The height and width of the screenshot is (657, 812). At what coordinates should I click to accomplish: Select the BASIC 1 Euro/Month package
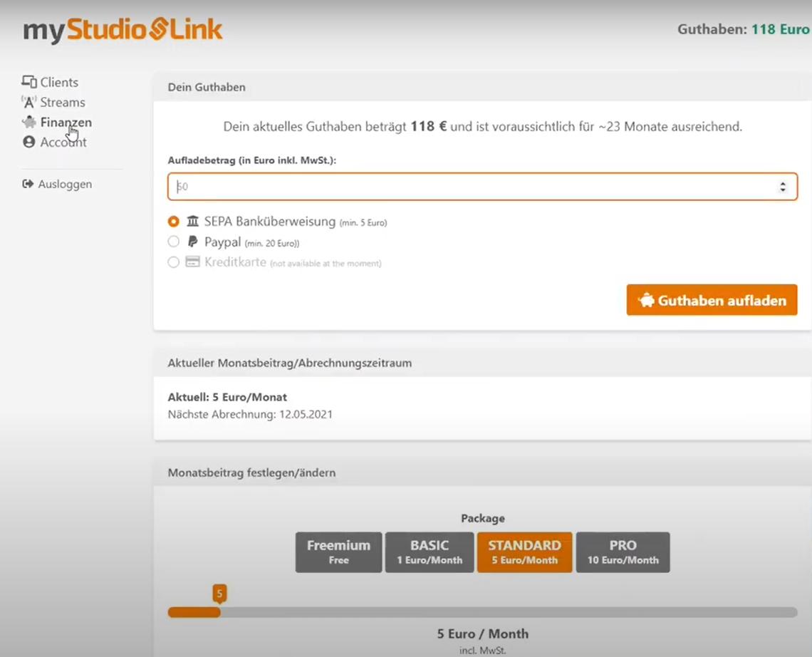point(430,552)
